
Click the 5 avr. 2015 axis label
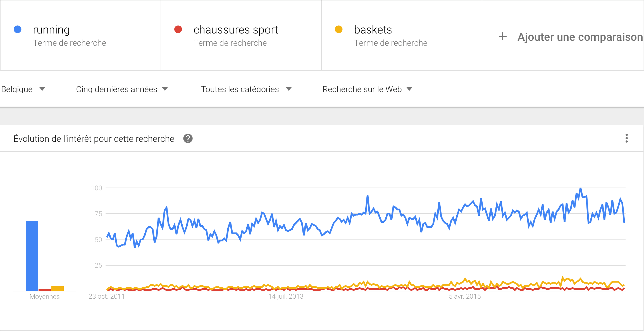[465, 296]
